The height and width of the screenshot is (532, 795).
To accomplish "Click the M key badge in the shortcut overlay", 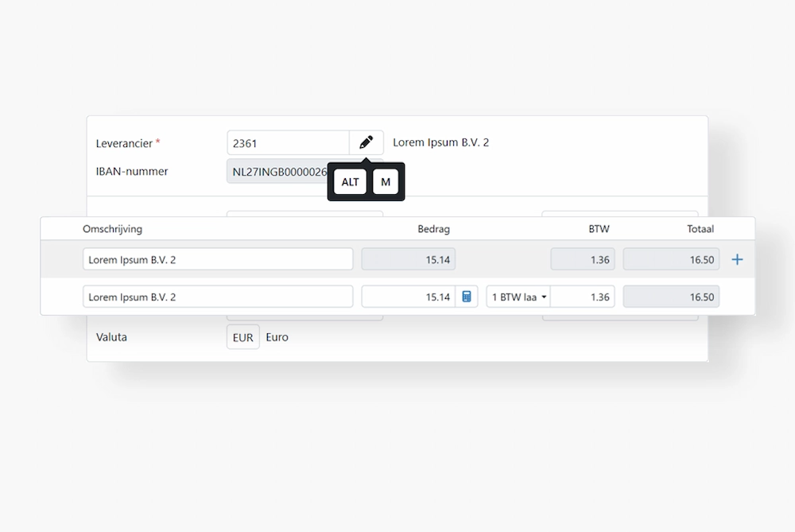I will (x=386, y=182).
